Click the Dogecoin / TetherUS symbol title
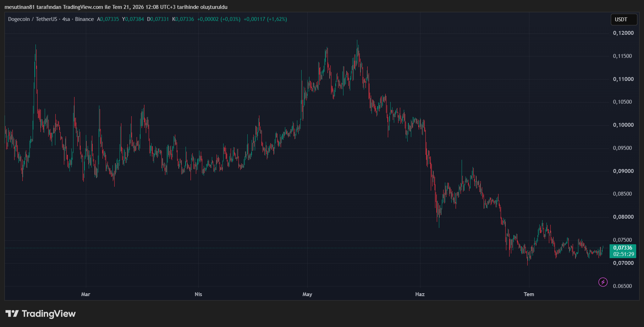Viewport: 644px width, 327px height. tap(33, 19)
